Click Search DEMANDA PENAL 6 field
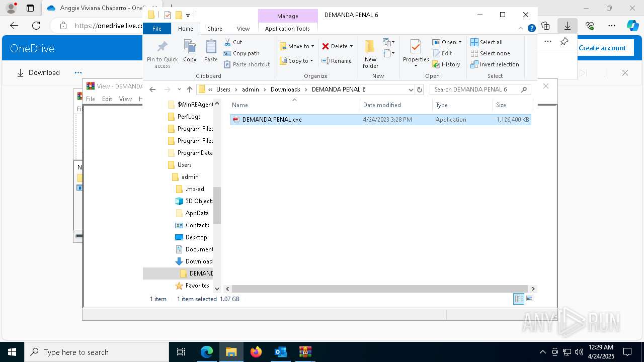The image size is (644, 362). (x=480, y=89)
